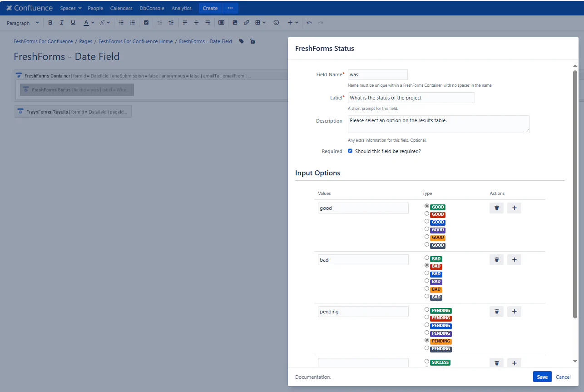Image resolution: width=584 pixels, height=392 pixels.
Task: Click the undo icon in toolbar
Action: pyautogui.click(x=309, y=23)
